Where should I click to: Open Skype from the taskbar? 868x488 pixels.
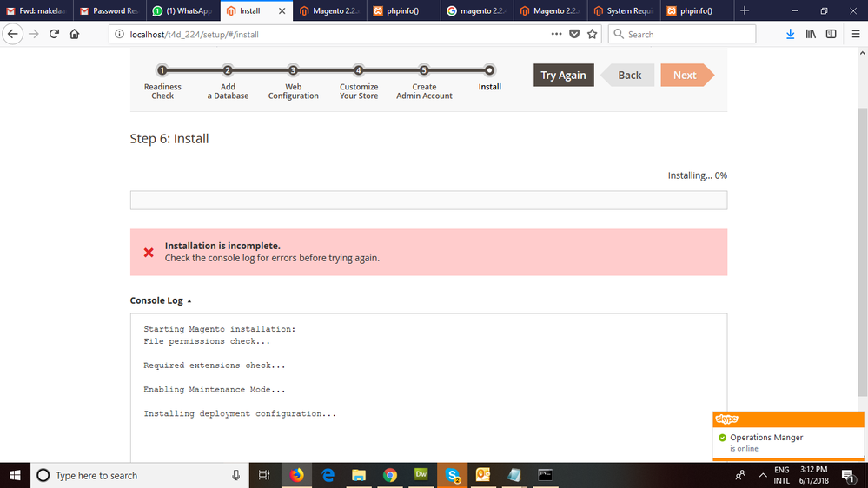click(453, 475)
